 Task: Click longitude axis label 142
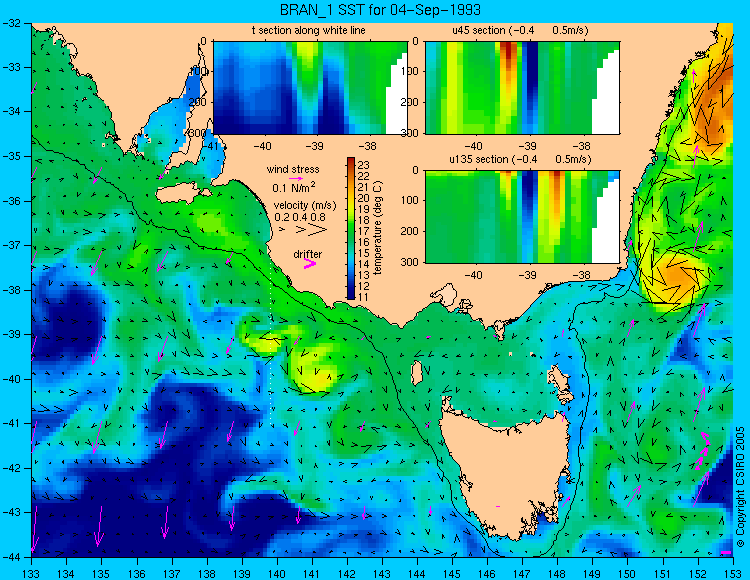point(347,574)
